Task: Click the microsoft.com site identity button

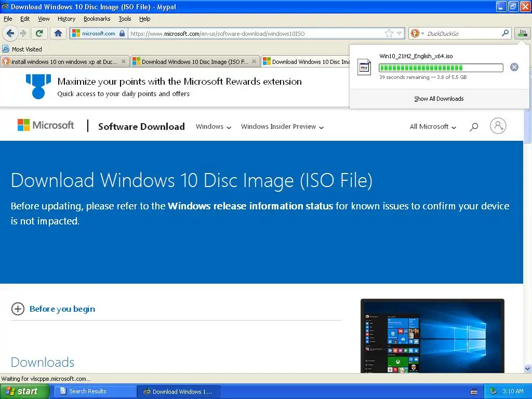Action: pos(98,33)
